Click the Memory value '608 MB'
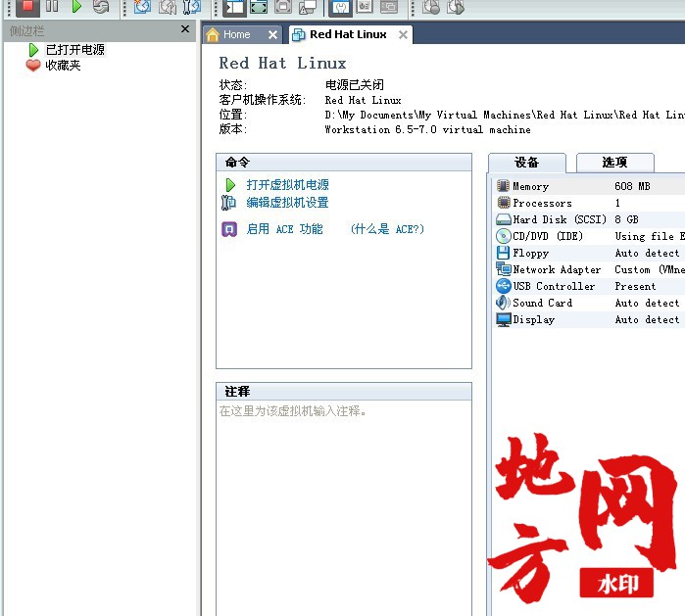Viewport: 685px width, 616px height. 632,186
